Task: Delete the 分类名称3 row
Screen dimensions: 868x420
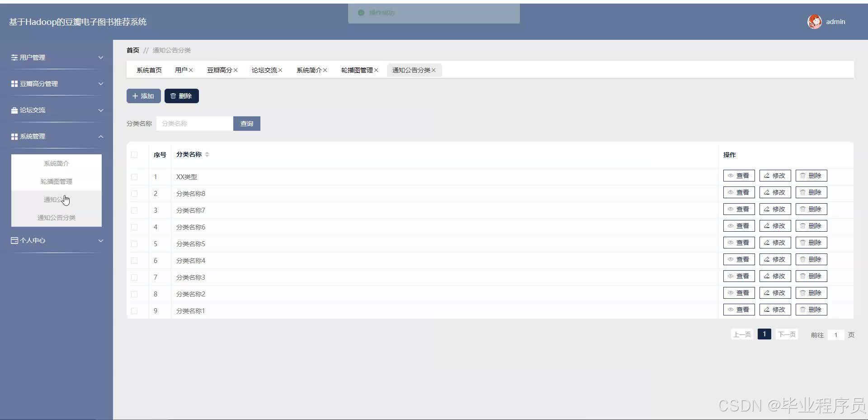Action: click(x=811, y=276)
